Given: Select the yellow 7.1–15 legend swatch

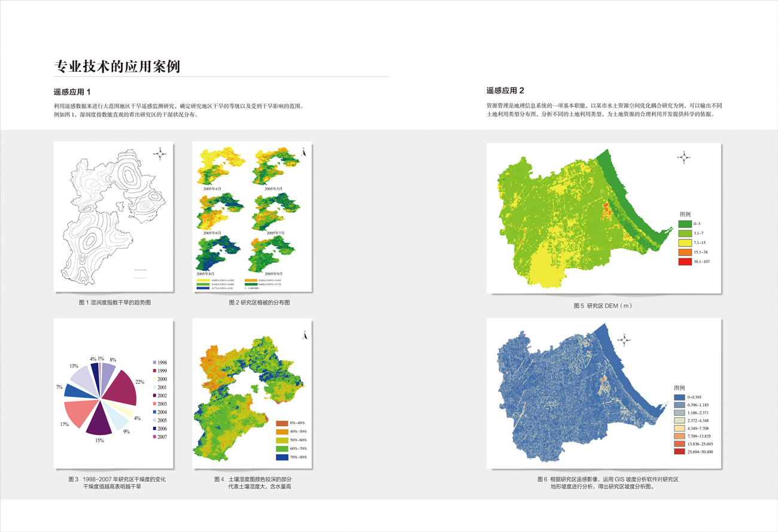Looking at the screenshot, I should (685, 242).
